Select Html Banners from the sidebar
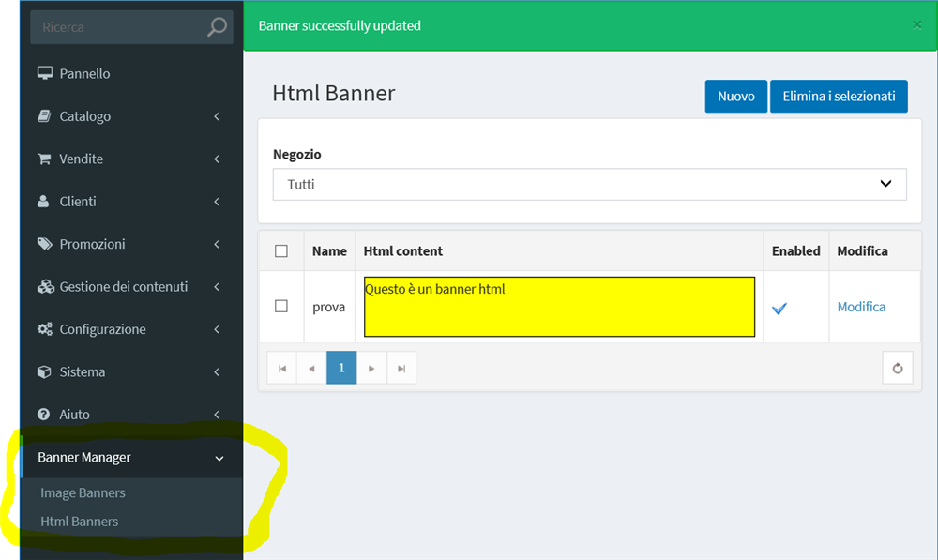This screenshot has width=938, height=560. pyautogui.click(x=79, y=522)
